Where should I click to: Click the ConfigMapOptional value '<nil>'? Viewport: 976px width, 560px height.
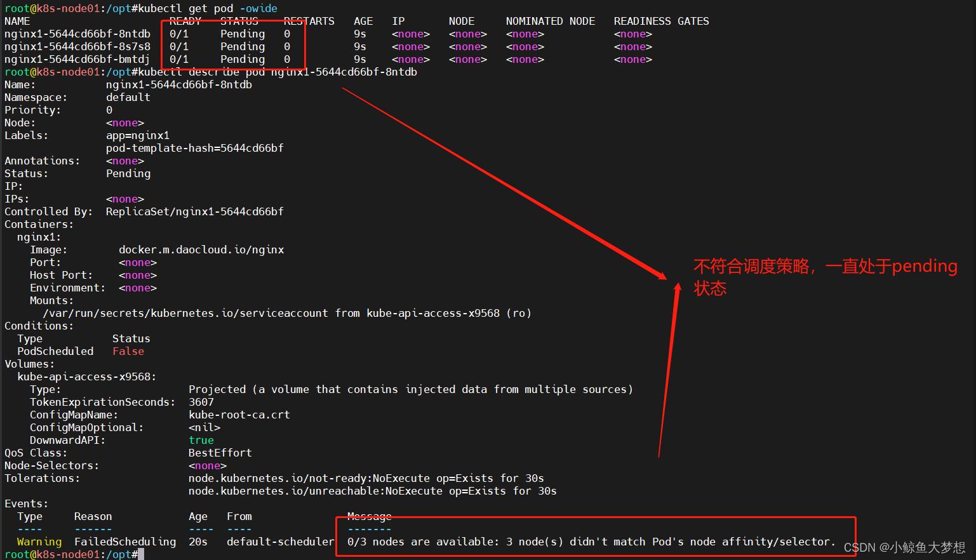point(204,427)
